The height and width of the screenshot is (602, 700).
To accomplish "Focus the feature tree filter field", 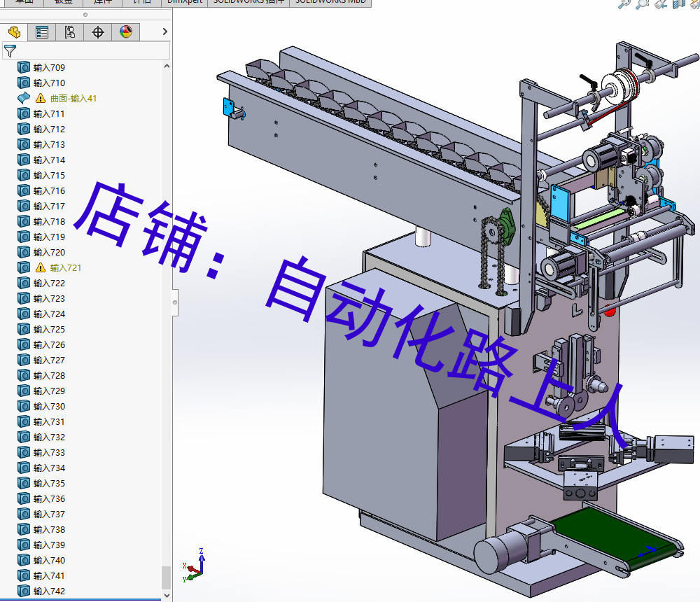I will pyautogui.click(x=86, y=51).
